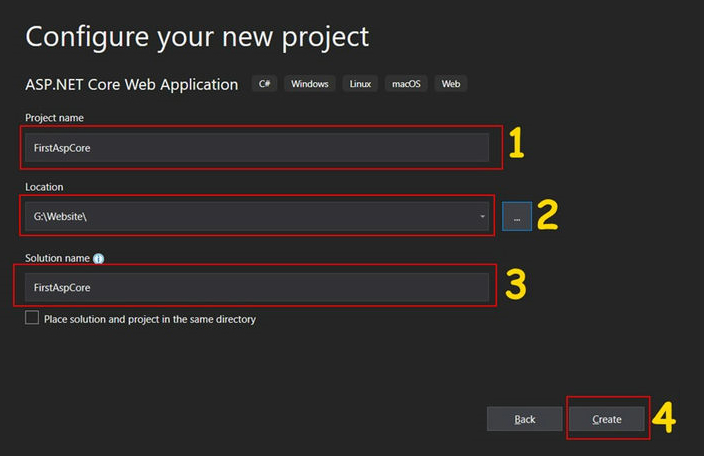Select the macOS platform tag
Screen dimensions: 704x456
(406, 84)
